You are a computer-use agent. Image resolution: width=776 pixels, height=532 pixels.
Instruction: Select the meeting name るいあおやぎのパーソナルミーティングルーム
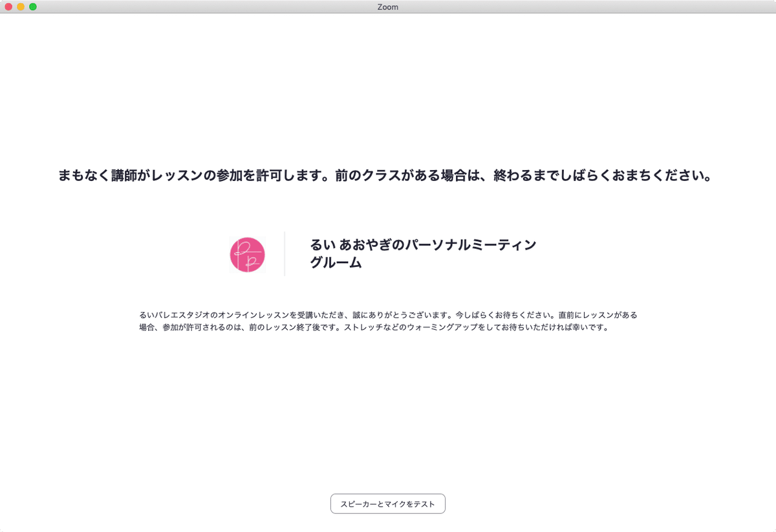[423, 255]
